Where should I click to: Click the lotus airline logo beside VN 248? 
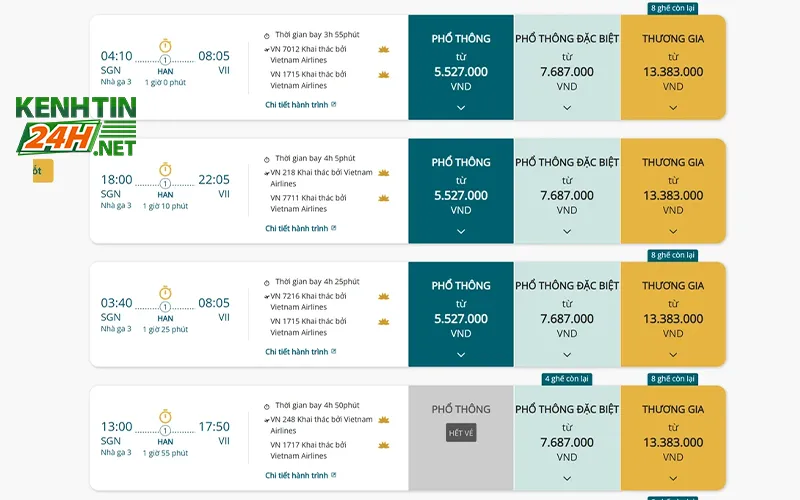click(383, 420)
